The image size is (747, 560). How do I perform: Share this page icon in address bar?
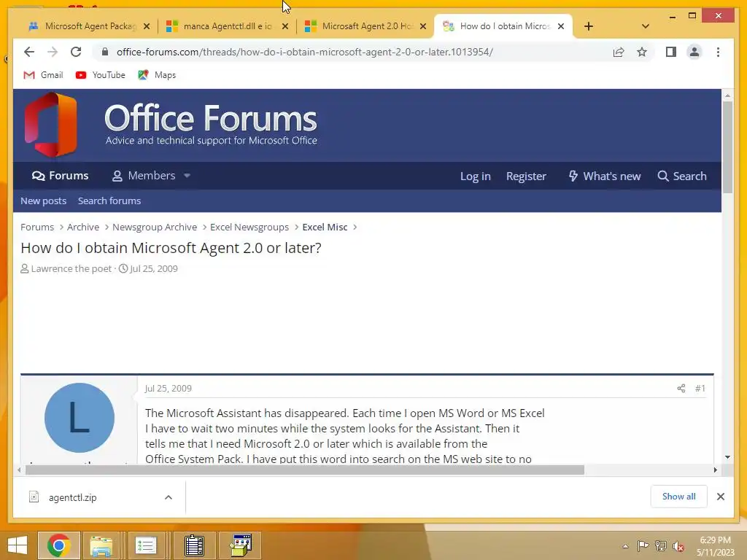click(x=619, y=52)
